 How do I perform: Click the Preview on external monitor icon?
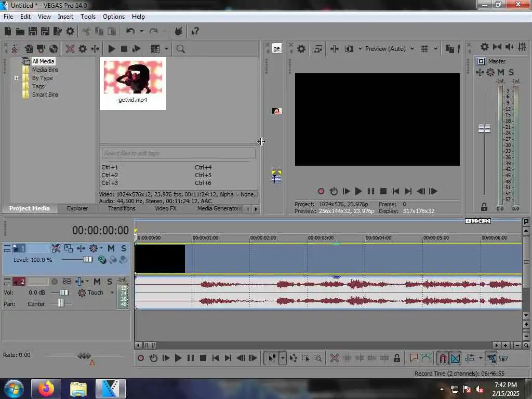pyautogui.click(x=318, y=49)
